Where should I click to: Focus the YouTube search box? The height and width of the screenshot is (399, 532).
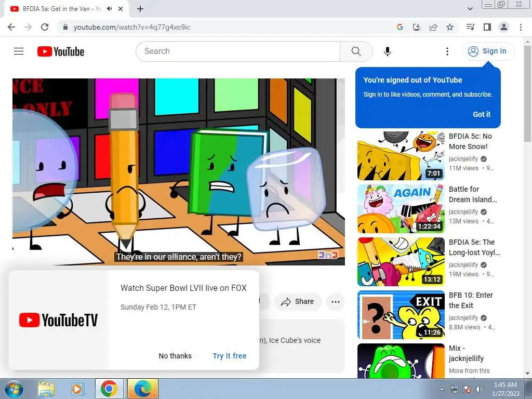tap(238, 51)
